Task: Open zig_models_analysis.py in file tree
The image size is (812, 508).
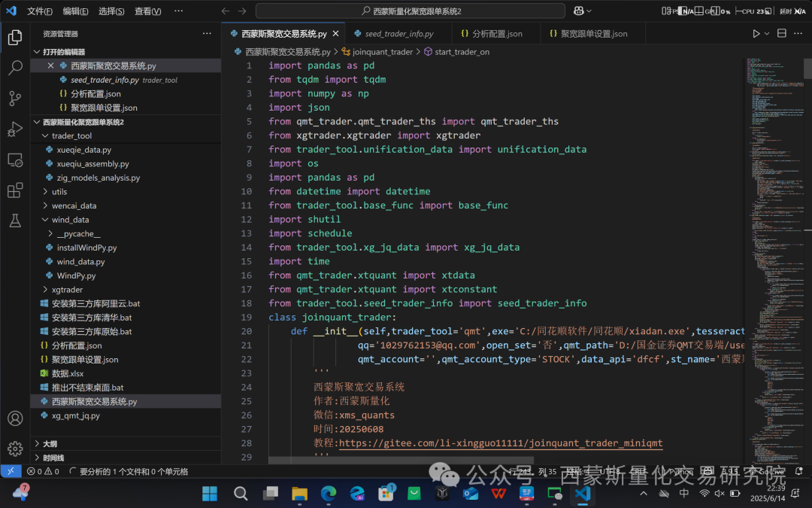Action: [x=98, y=178]
